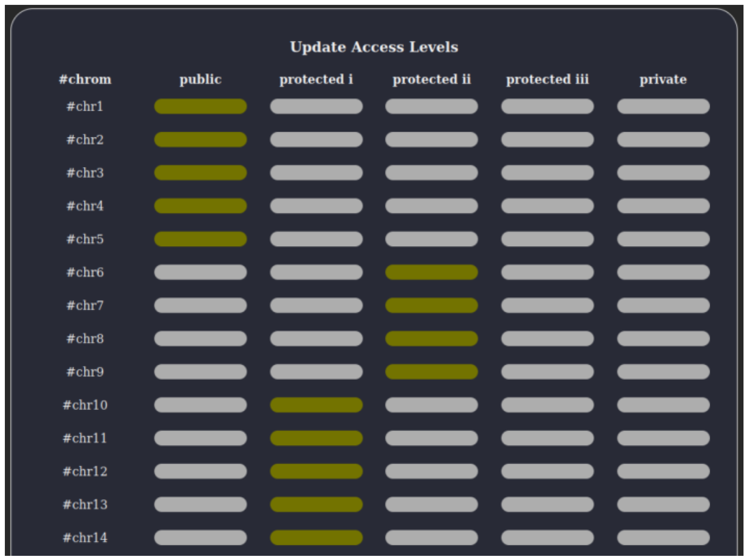The width and height of the screenshot is (748, 560).
Task: Click the #chr10 row label
Action: click(85, 405)
